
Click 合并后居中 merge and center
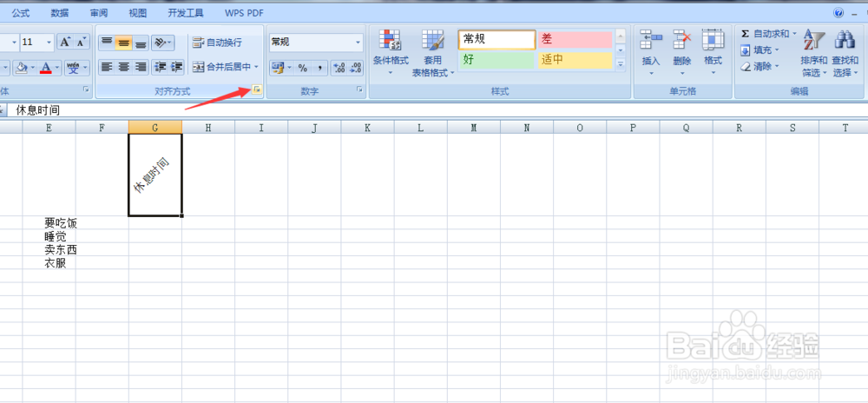pos(220,67)
